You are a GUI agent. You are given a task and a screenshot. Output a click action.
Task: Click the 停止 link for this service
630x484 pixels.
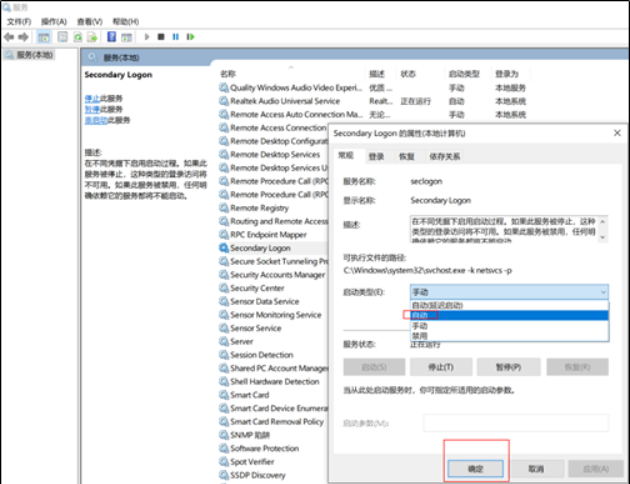point(92,98)
